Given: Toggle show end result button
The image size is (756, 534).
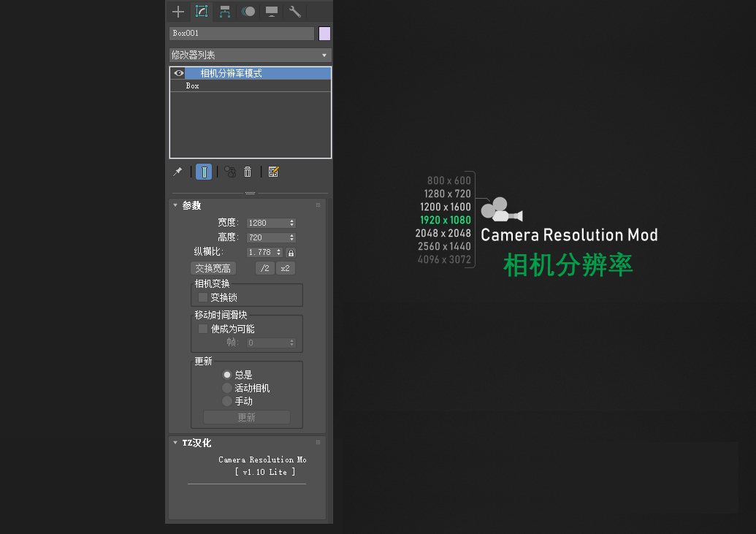Looking at the screenshot, I should pyautogui.click(x=204, y=172).
